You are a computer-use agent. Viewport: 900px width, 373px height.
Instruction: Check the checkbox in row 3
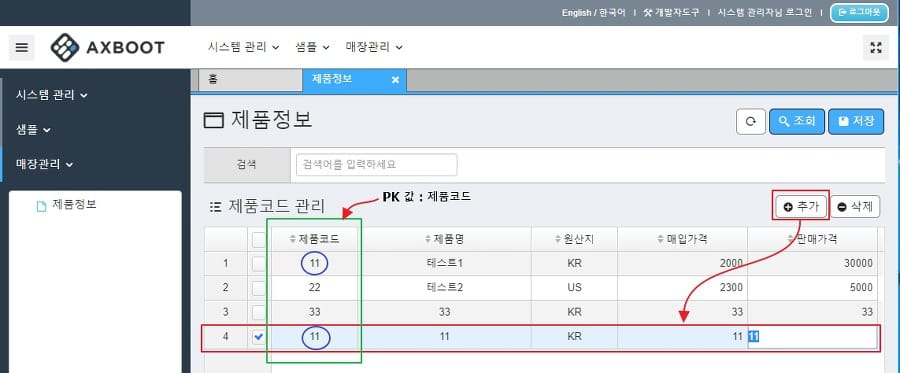pyautogui.click(x=259, y=312)
